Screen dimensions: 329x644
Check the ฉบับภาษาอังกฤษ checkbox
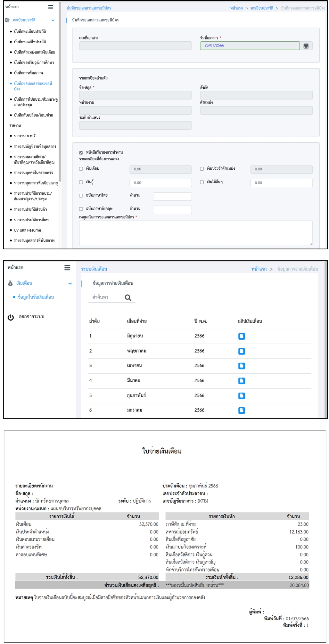pos(81,209)
